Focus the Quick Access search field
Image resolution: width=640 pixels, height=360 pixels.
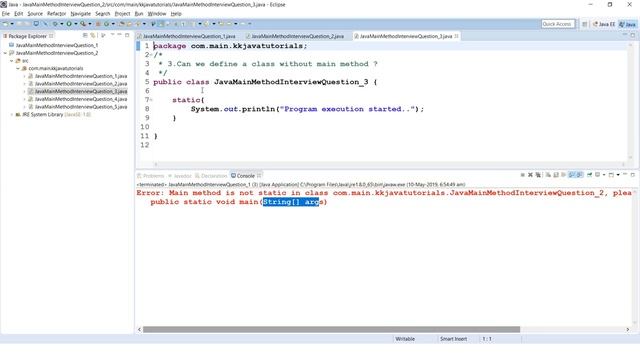(x=558, y=24)
